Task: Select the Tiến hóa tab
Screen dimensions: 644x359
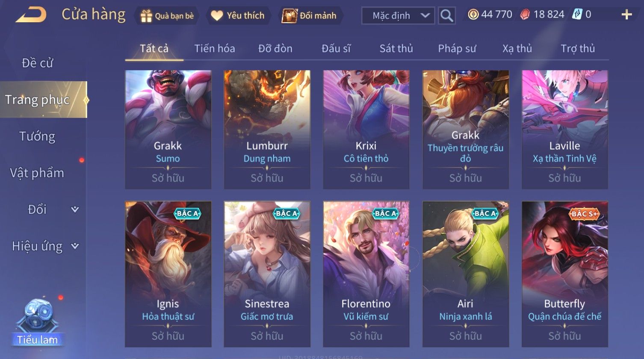Action: tap(215, 48)
